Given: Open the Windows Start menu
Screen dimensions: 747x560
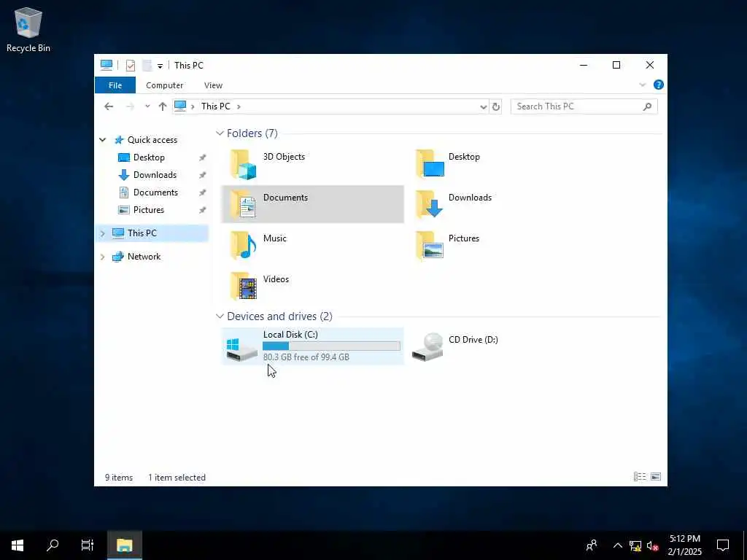Looking at the screenshot, I should coord(18,545).
